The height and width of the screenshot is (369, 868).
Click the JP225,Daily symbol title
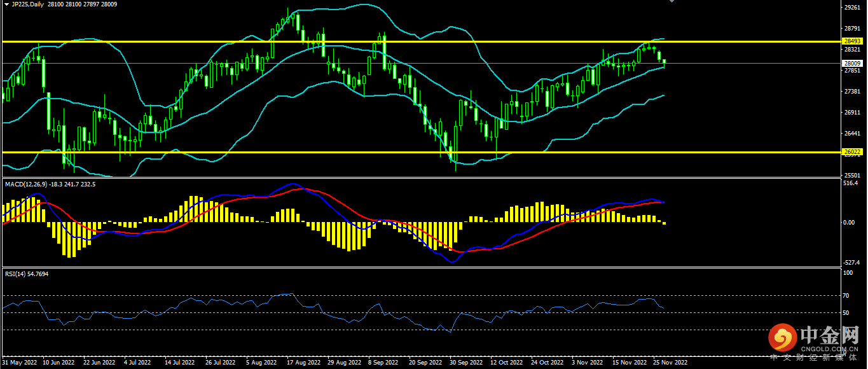click(x=27, y=4)
